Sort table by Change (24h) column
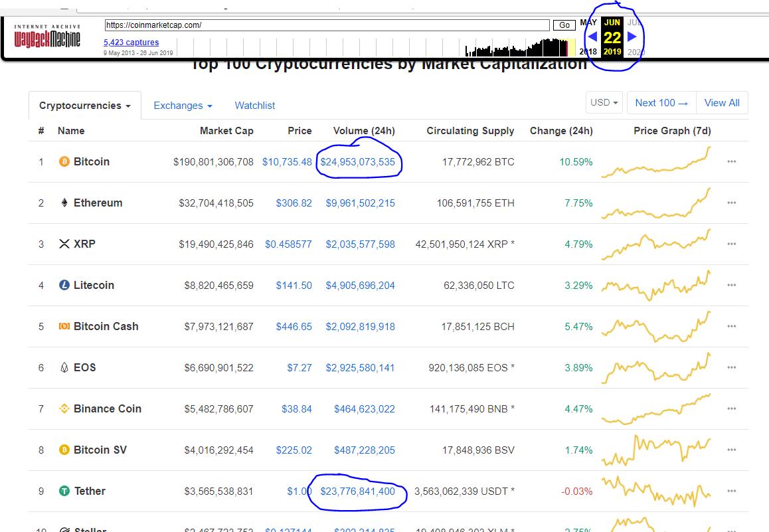 (561, 131)
